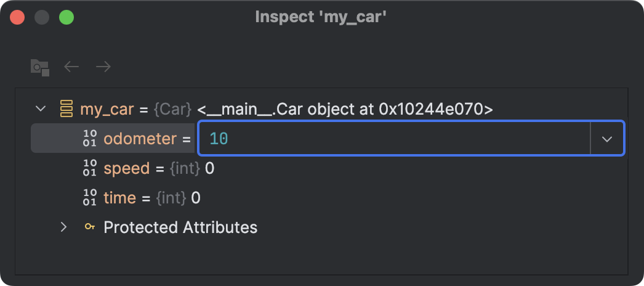
Task: Open the odometer value history dropdown
Action: [607, 139]
